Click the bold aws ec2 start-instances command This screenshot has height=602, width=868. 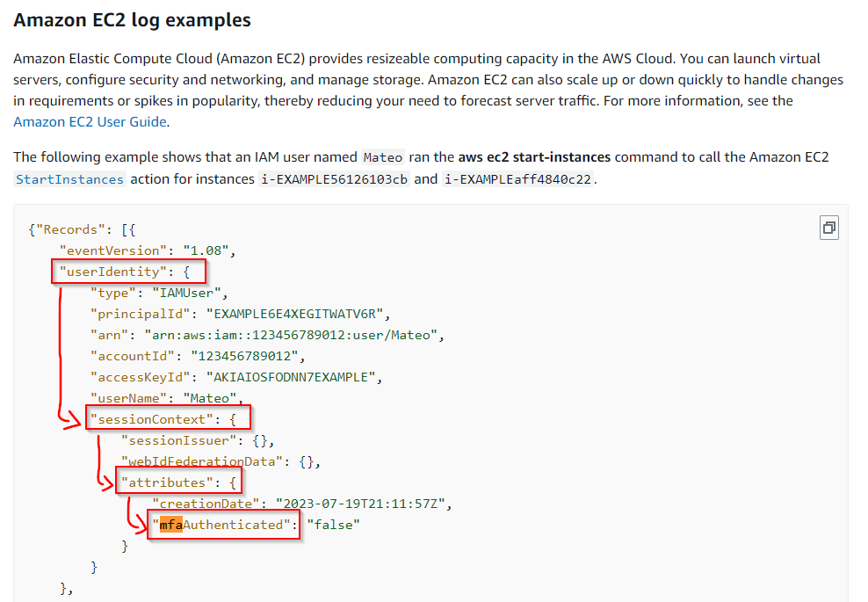point(535,157)
